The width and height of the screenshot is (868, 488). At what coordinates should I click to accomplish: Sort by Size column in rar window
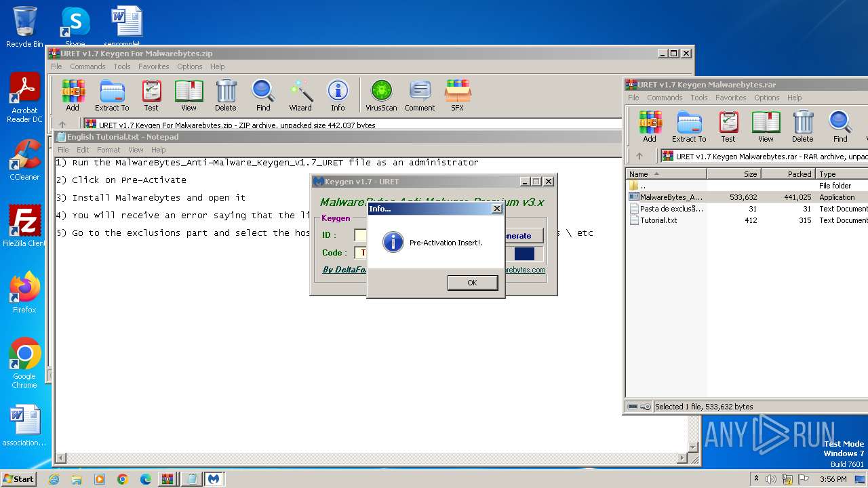[734, 174]
